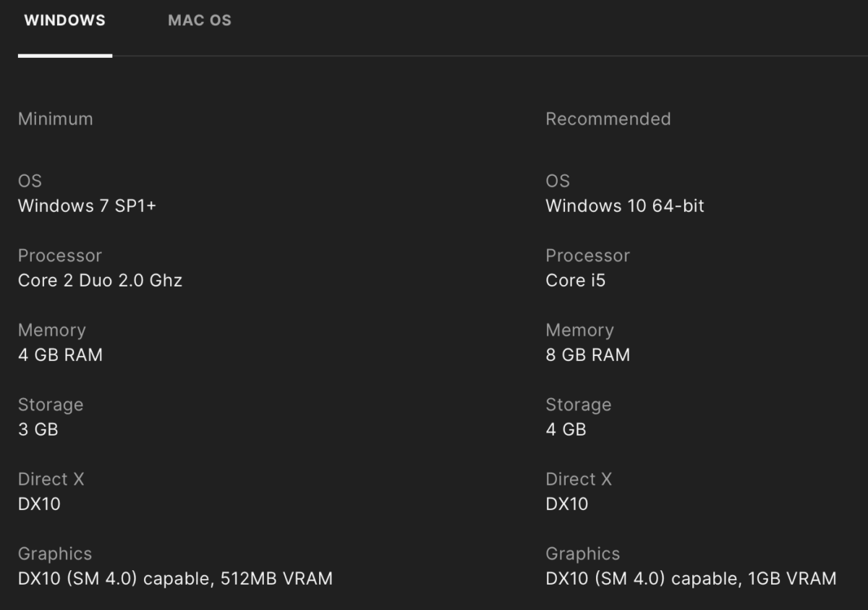The height and width of the screenshot is (610, 868).
Task: Switch to the Windows tab
Action: 64,20
